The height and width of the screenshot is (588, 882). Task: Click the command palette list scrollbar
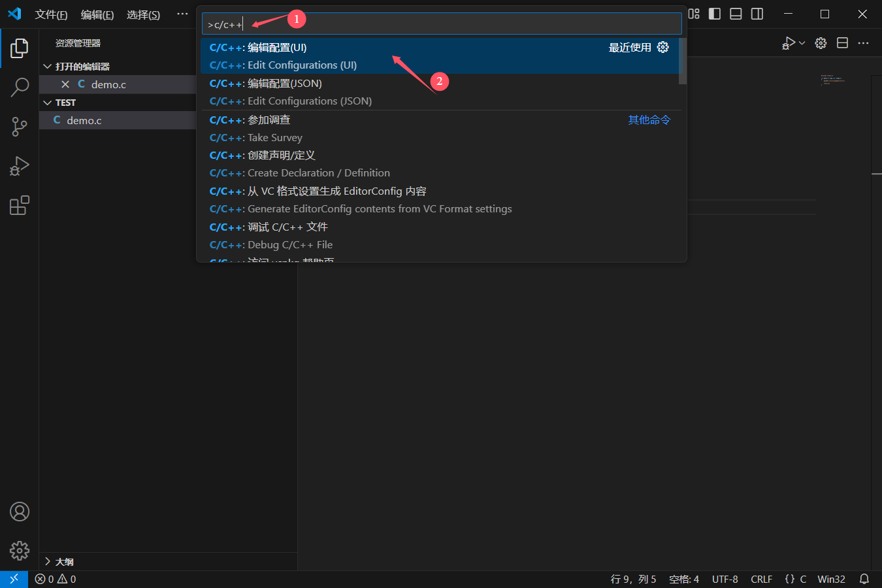[683, 61]
